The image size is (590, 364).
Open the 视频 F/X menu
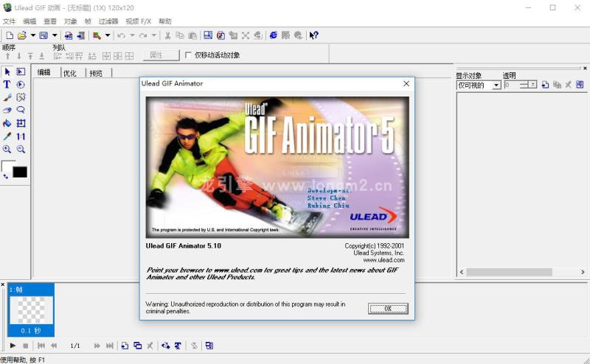[138, 21]
